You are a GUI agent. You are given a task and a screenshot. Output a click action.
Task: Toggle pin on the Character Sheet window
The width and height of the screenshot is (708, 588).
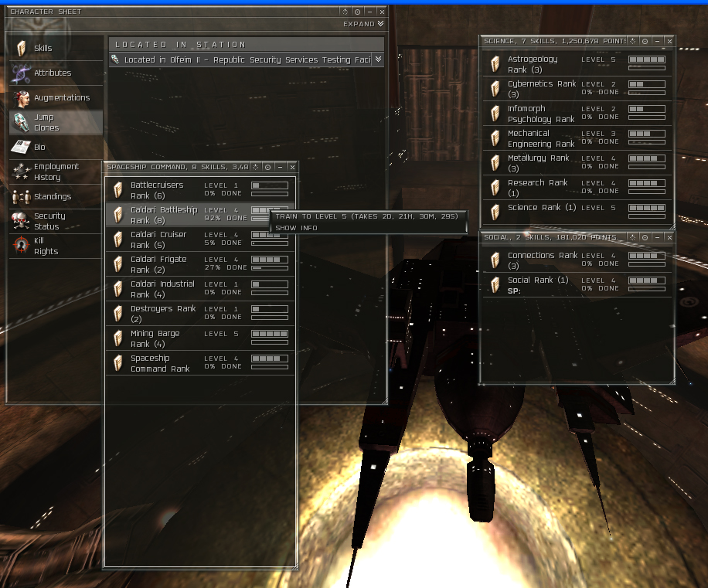357,12
